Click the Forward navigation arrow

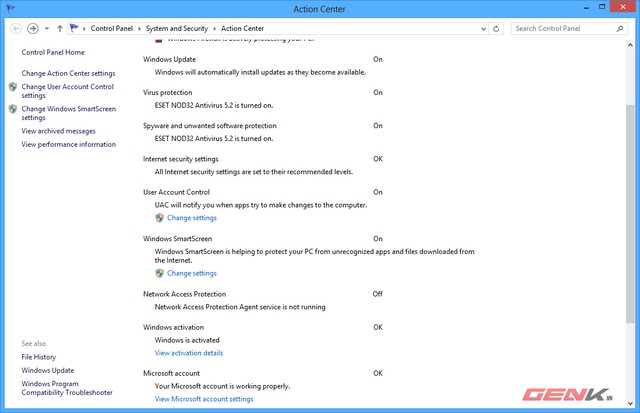pos(33,29)
